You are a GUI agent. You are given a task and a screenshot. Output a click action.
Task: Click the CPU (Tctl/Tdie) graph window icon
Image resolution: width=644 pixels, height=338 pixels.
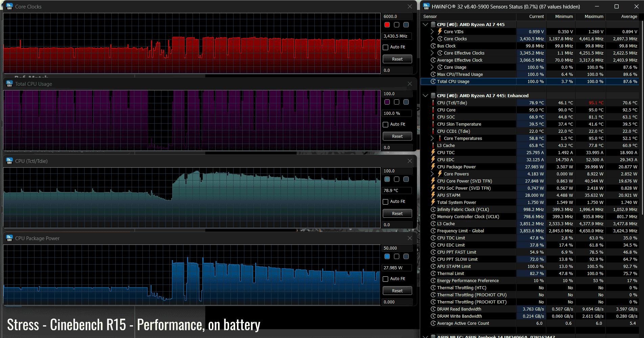pos(9,161)
